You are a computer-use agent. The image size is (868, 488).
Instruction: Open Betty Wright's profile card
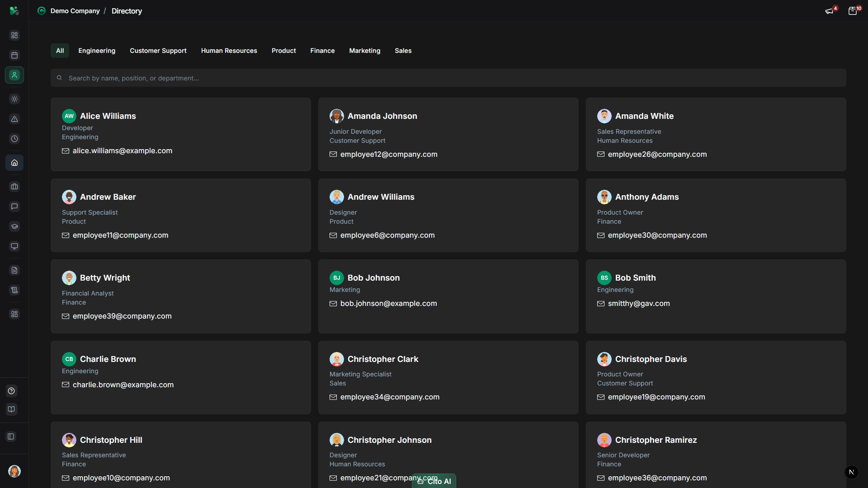click(x=180, y=296)
